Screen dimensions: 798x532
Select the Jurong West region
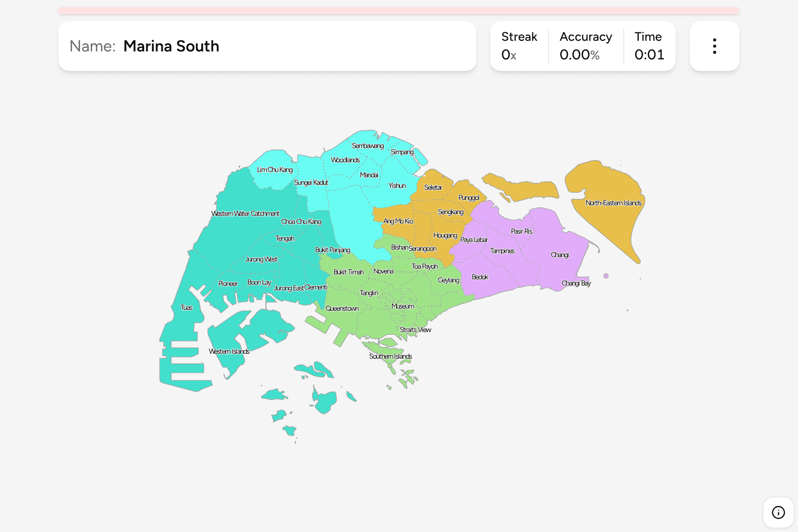pyautogui.click(x=261, y=259)
